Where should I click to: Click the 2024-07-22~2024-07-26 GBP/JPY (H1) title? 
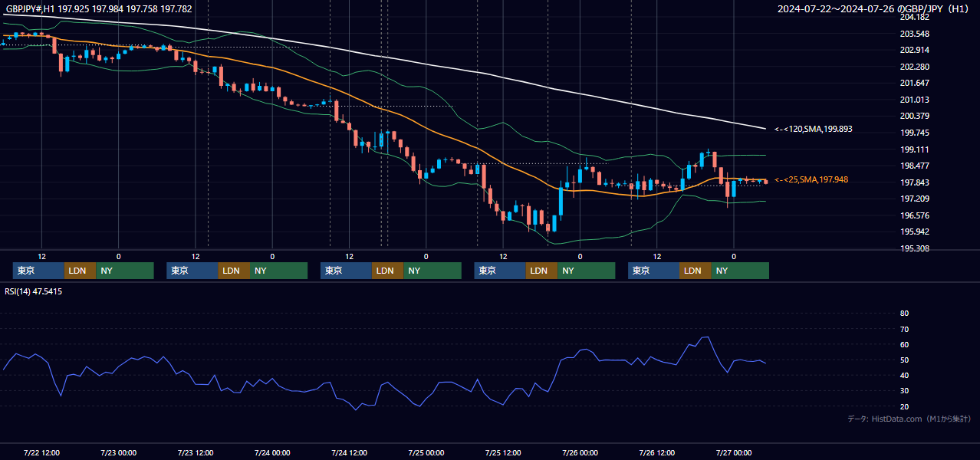tap(873, 8)
